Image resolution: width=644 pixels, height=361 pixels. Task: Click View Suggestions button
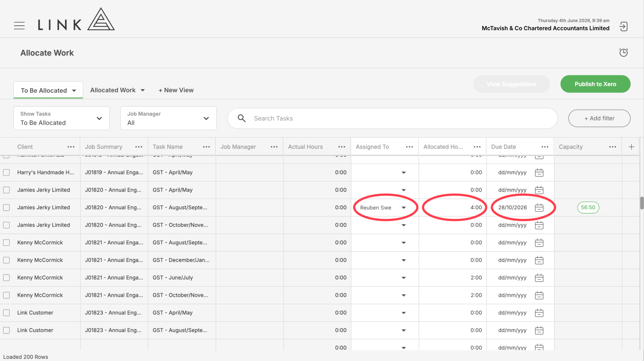[x=511, y=84]
